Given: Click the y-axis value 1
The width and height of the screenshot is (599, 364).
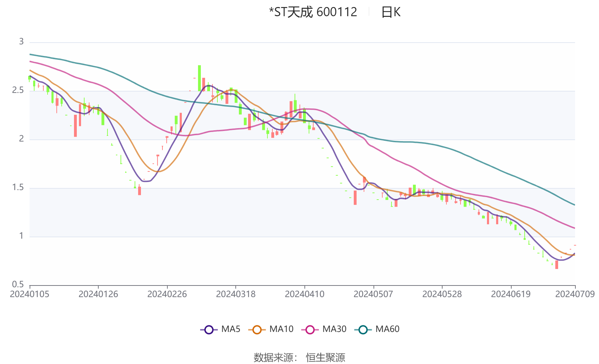Looking at the screenshot, I should pos(21,236).
